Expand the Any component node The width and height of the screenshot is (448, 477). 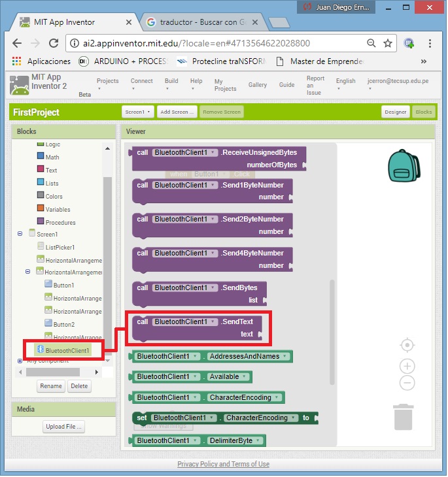tap(20, 361)
